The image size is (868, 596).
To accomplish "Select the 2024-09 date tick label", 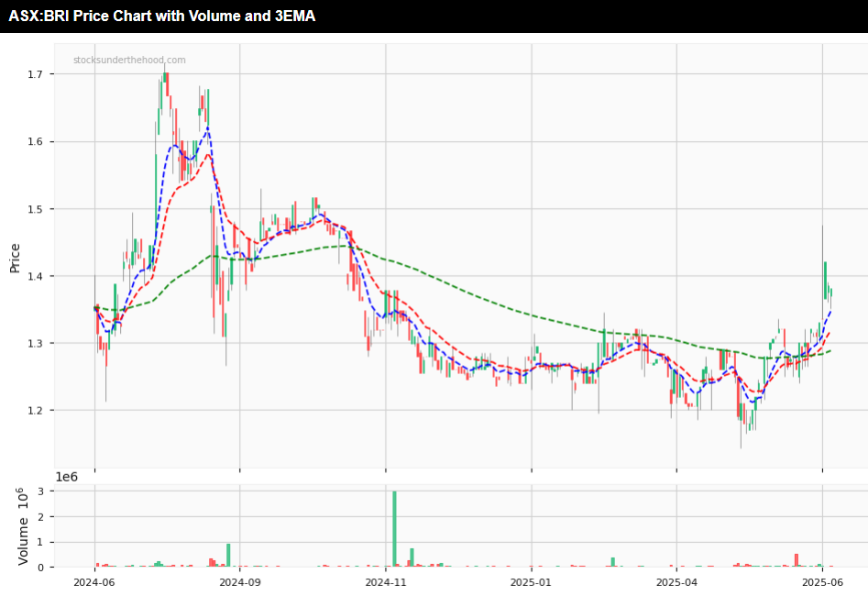I will tap(239, 581).
